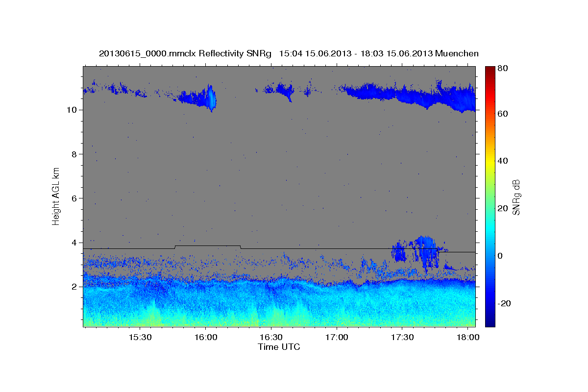Image resolution: width=588 pixels, height=392 pixels.
Task: Click the height tick label 10
Action: click(72, 110)
